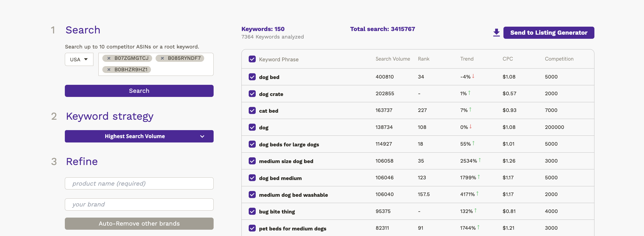
Task: Sort by the Search Volume column header
Action: tap(392, 59)
